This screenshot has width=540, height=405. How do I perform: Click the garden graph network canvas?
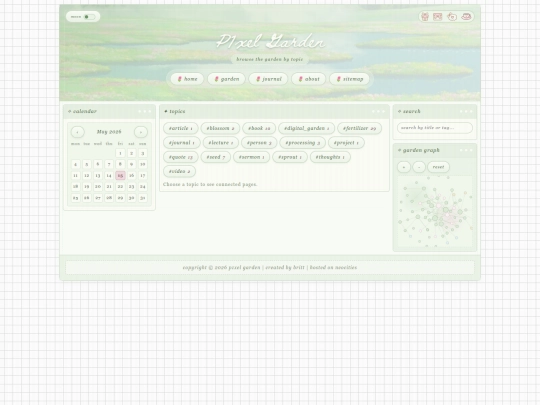click(x=435, y=211)
